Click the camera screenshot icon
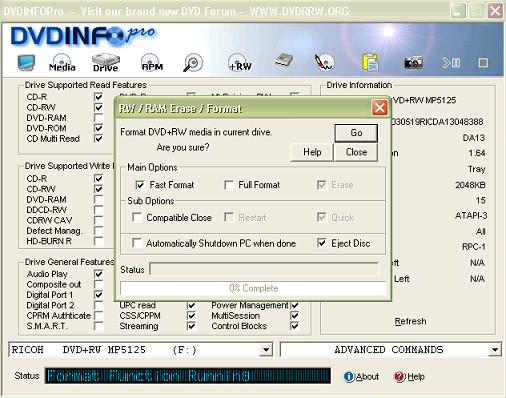The height and width of the screenshot is (398, 506). point(413,63)
